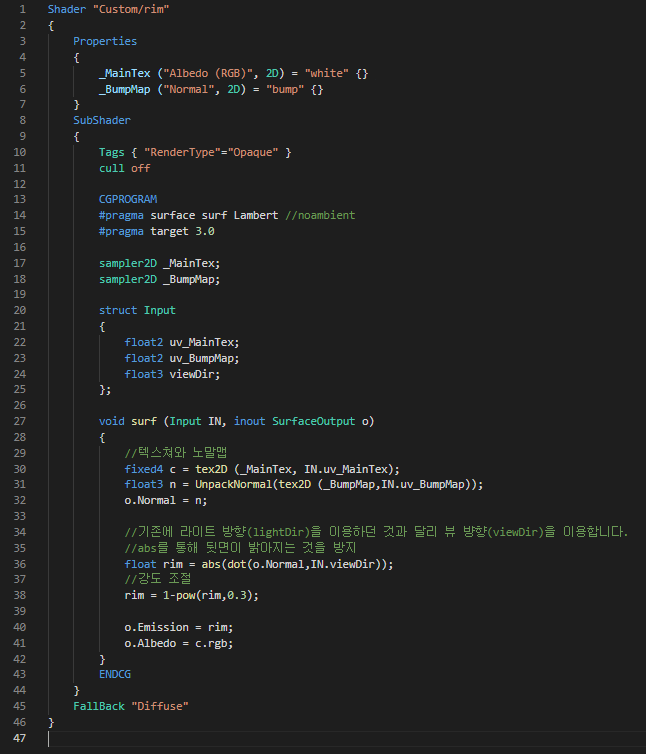Place cursor in the "Albedo (RGB)" string
This screenshot has height=754, width=646.
click(208, 74)
